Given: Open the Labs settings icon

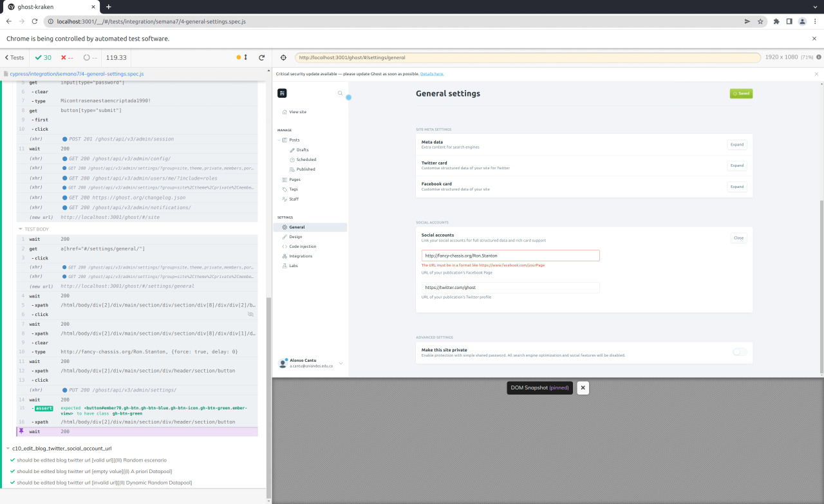Looking at the screenshot, I should (x=283, y=265).
